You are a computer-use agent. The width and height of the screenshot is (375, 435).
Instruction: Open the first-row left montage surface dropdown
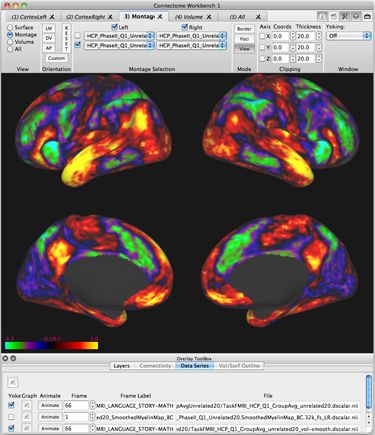pos(119,36)
